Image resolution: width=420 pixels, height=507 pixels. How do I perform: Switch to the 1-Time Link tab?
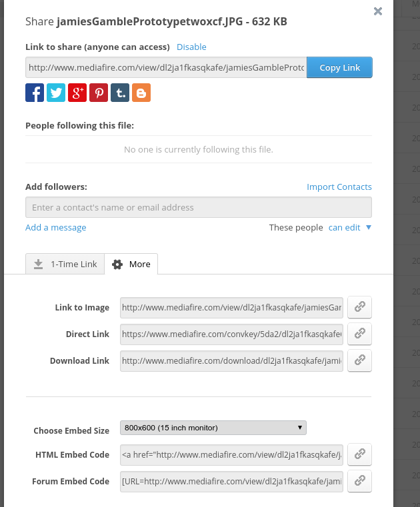click(65, 264)
